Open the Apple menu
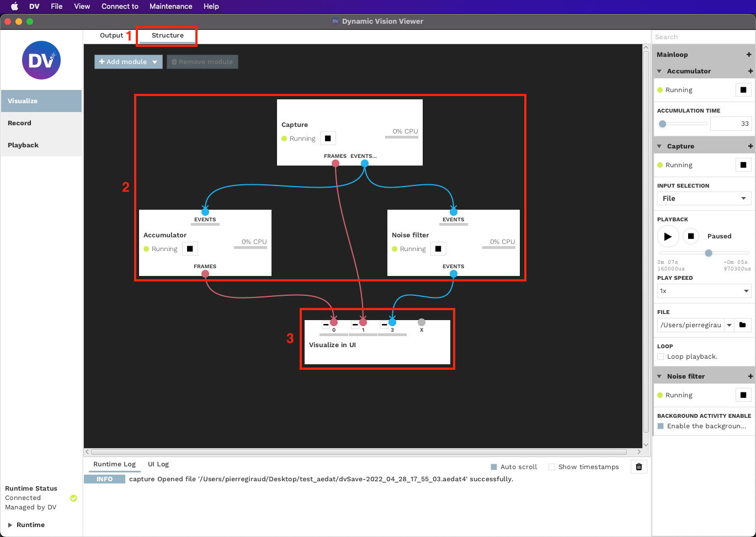Viewport: 756px width, 537px height. click(15, 6)
